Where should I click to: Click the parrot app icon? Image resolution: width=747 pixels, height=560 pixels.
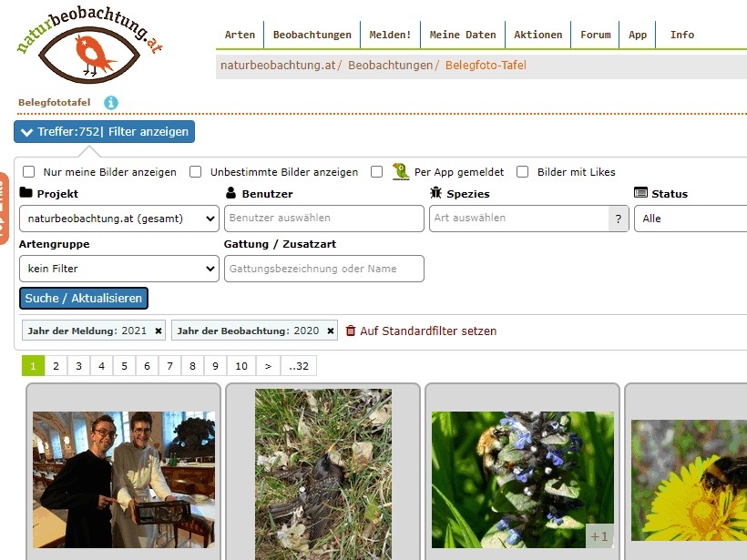401,171
